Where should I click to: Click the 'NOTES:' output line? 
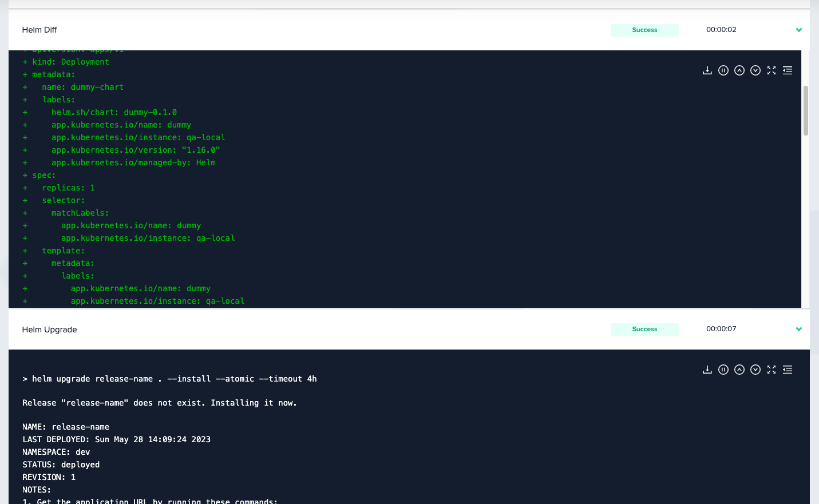(37, 490)
